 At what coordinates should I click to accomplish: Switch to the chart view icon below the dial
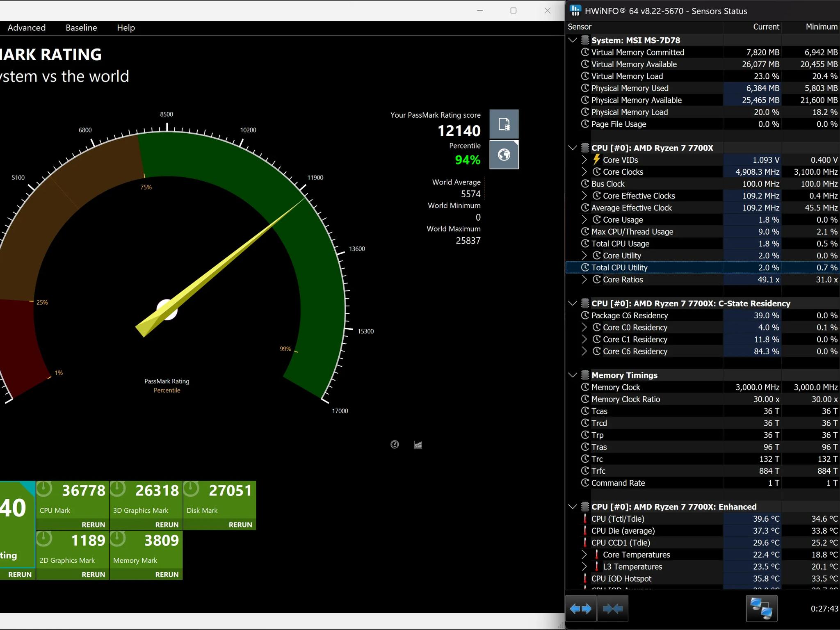coord(418,445)
